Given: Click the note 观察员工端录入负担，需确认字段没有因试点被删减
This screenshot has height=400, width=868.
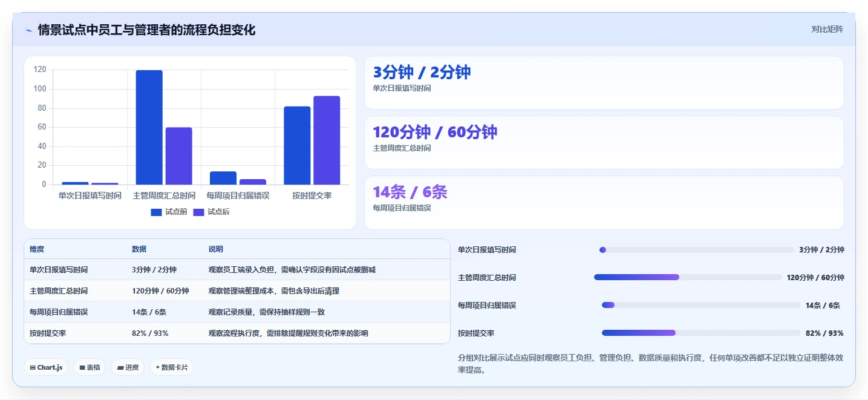Looking at the screenshot, I should click(x=292, y=270).
